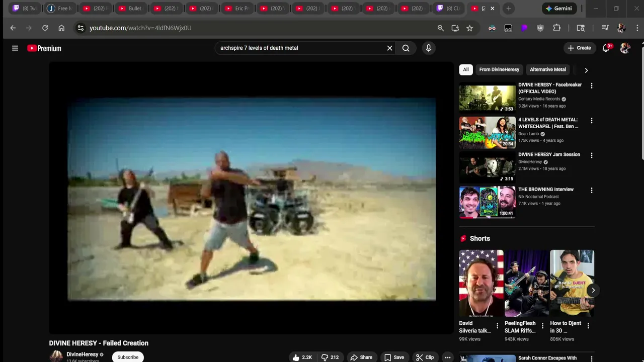Show next Shorts with arrow button
The height and width of the screenshot is (362, 644).
coord(593,290)
